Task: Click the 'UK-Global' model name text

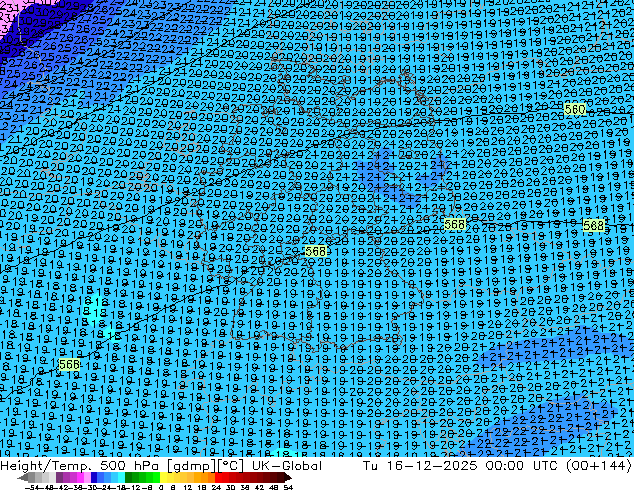Action: [x=287, y=466]
